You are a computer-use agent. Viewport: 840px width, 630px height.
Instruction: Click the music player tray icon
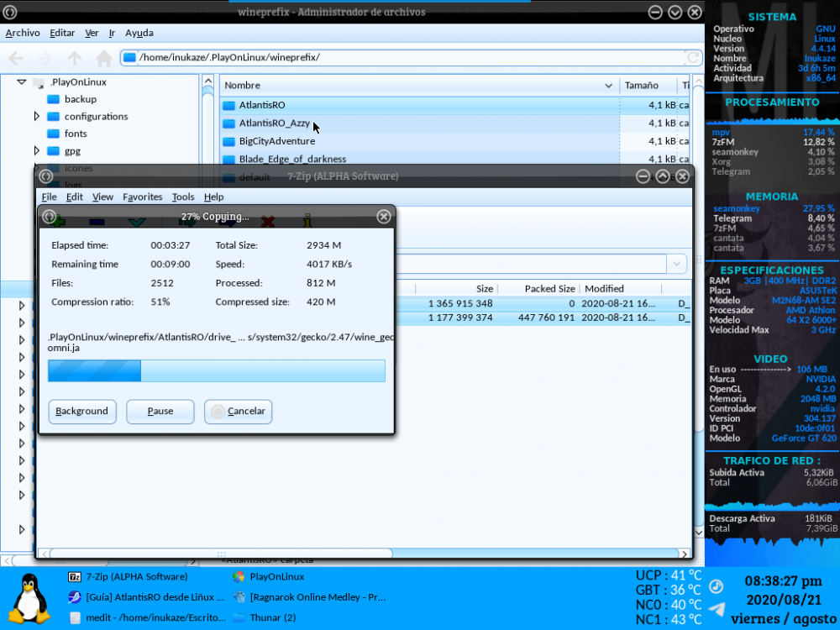(x=717, y=585)
